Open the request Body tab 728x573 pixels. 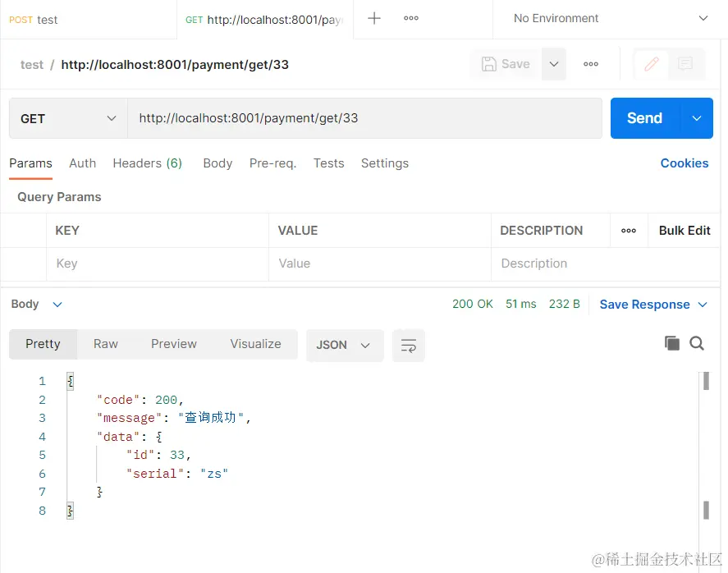tap(217, 163)
